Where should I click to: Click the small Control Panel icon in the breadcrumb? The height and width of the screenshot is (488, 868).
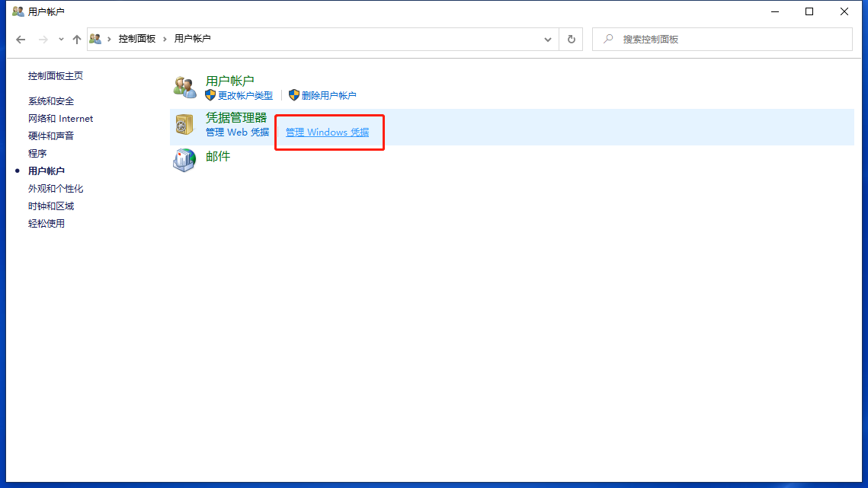click(94, 39)
